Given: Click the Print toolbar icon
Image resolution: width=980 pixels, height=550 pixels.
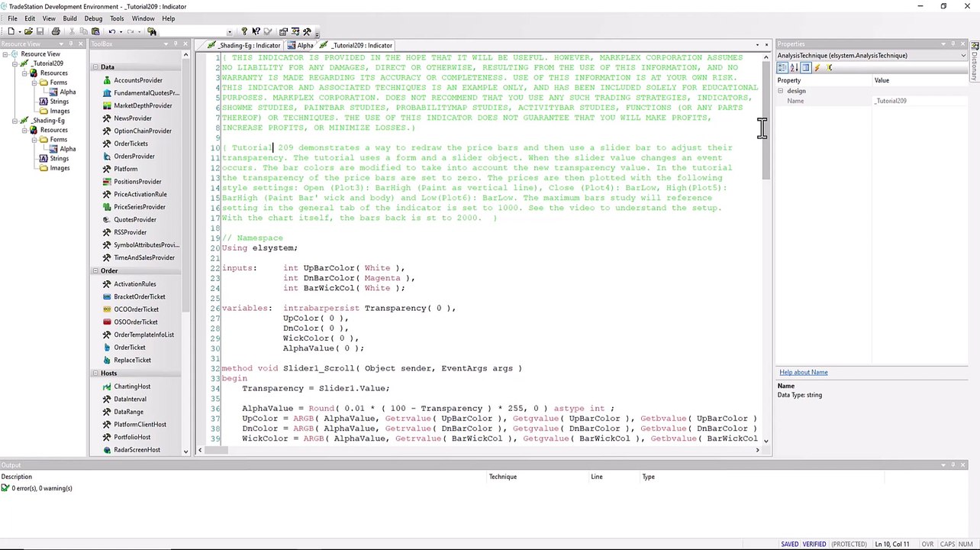Looking at the screenshot, I should tap(56, 31).
